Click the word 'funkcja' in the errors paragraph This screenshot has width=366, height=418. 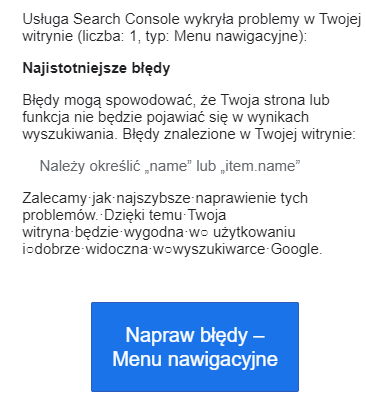46,117
